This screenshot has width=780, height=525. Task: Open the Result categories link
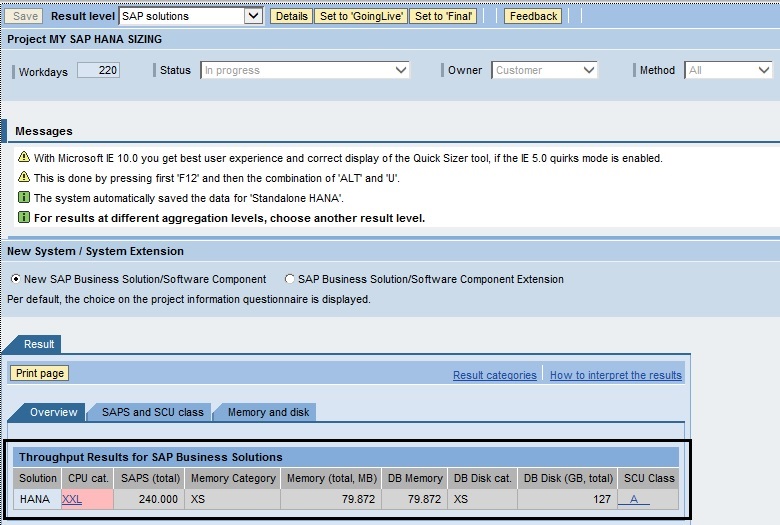click(x=494, y=375)
